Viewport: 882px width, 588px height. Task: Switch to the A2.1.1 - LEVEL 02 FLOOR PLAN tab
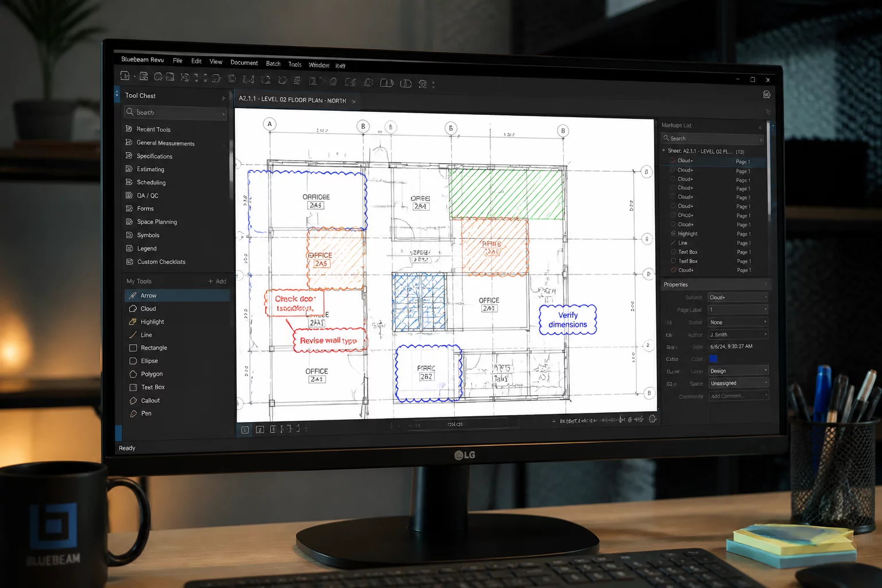click(292, 99)
